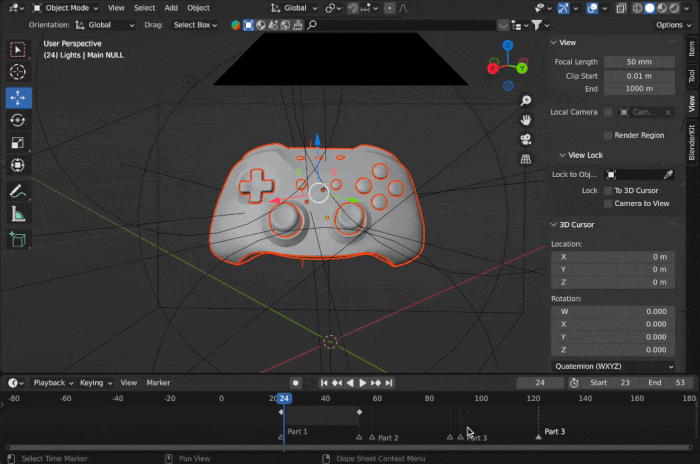Choose the Annotate pencil tool

[x=18, y=190]
